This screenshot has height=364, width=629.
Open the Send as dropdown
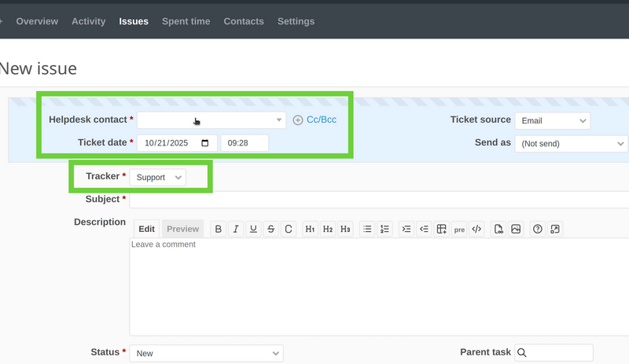point(572,144)
